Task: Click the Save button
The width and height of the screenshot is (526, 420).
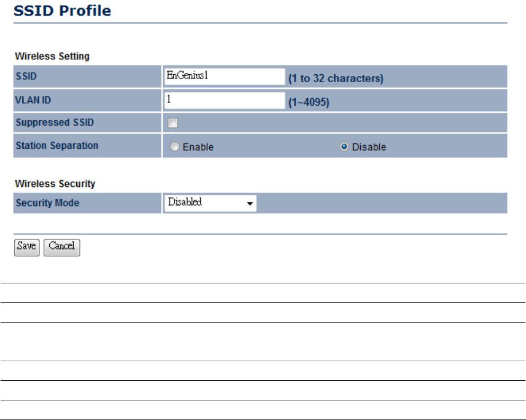Action: tap(27, 247)
